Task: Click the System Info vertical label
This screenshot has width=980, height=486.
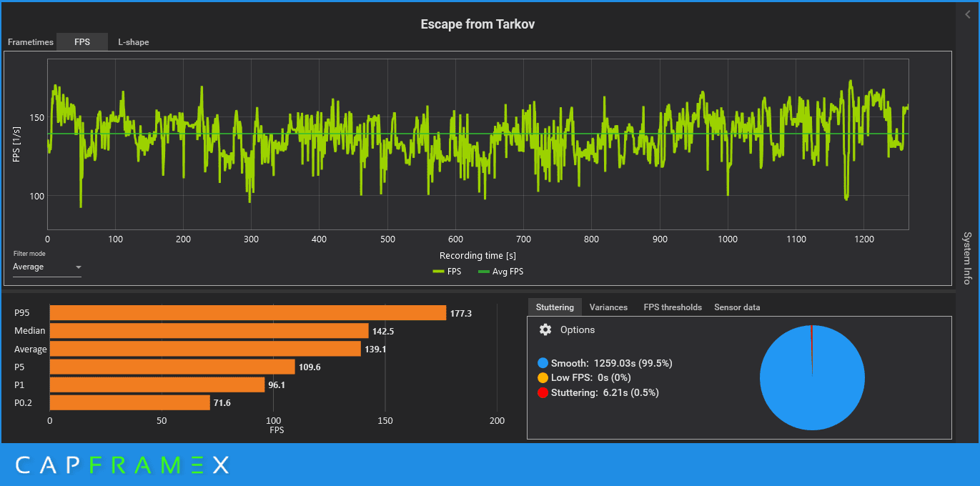Action: [x=967, y=258]
